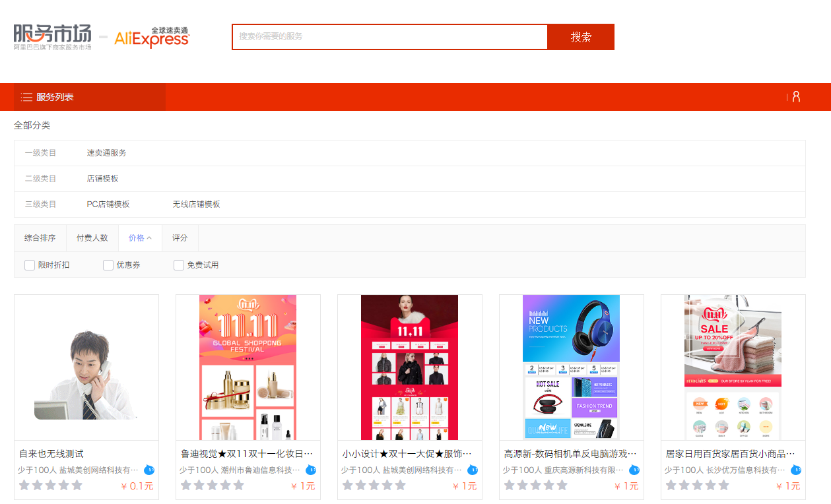
Task: Click the 服务市场 logo
Action: click(53, 38)
